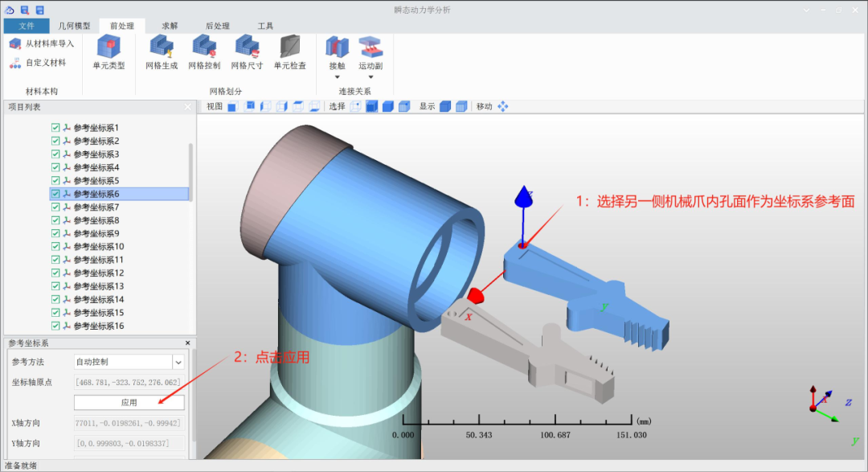Click the 应用 apply button
868x472 pixels.
pyautogui.click(x=129, y=403)
